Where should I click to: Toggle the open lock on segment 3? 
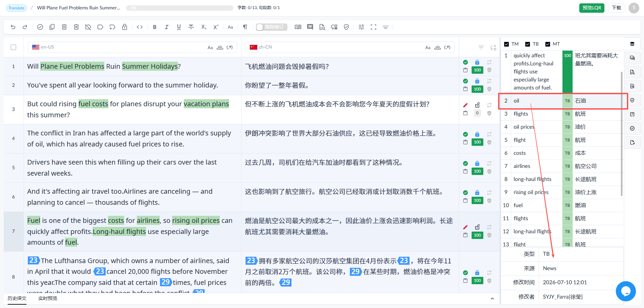(477, 105)
